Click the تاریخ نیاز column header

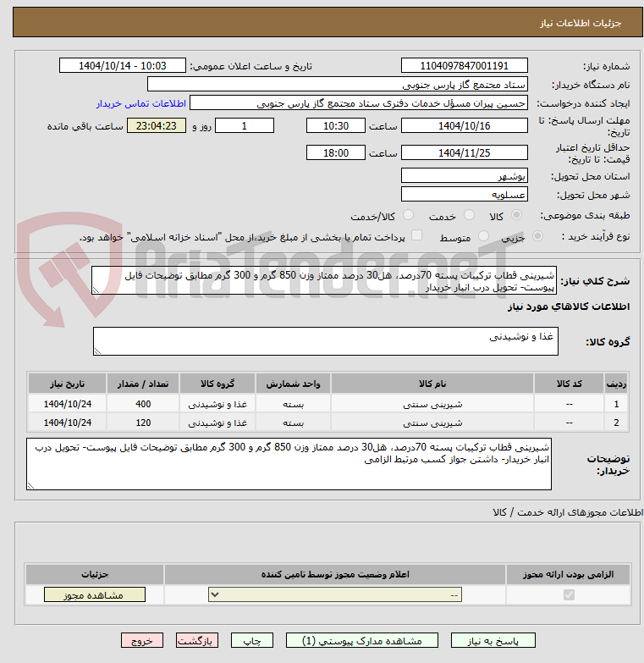67,384
